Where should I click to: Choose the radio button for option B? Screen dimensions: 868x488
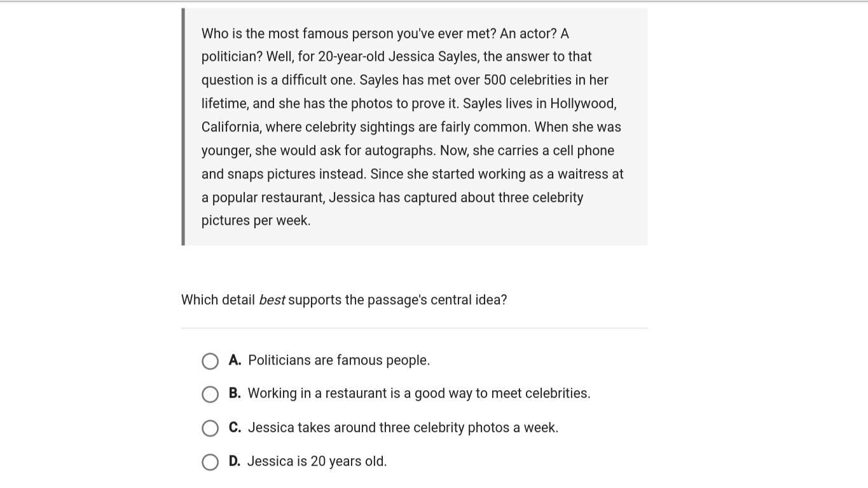(210, 394)
